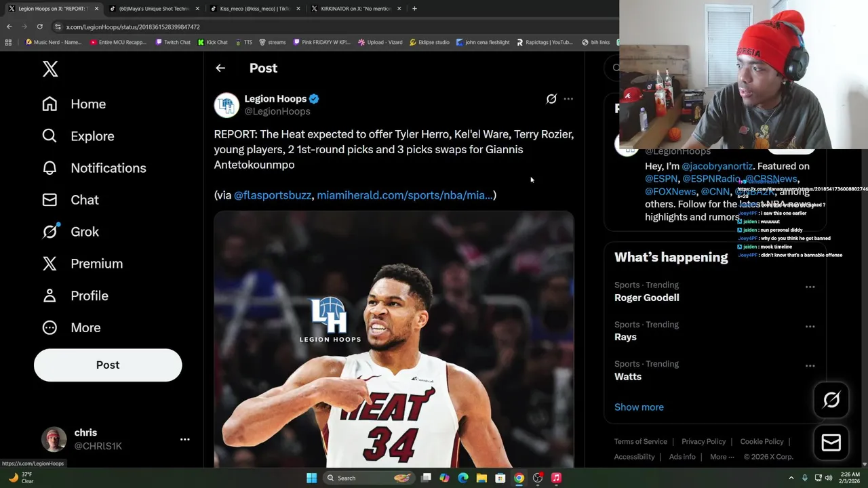Open the Rays trending topic
The image size is (868, 488).
625,337
